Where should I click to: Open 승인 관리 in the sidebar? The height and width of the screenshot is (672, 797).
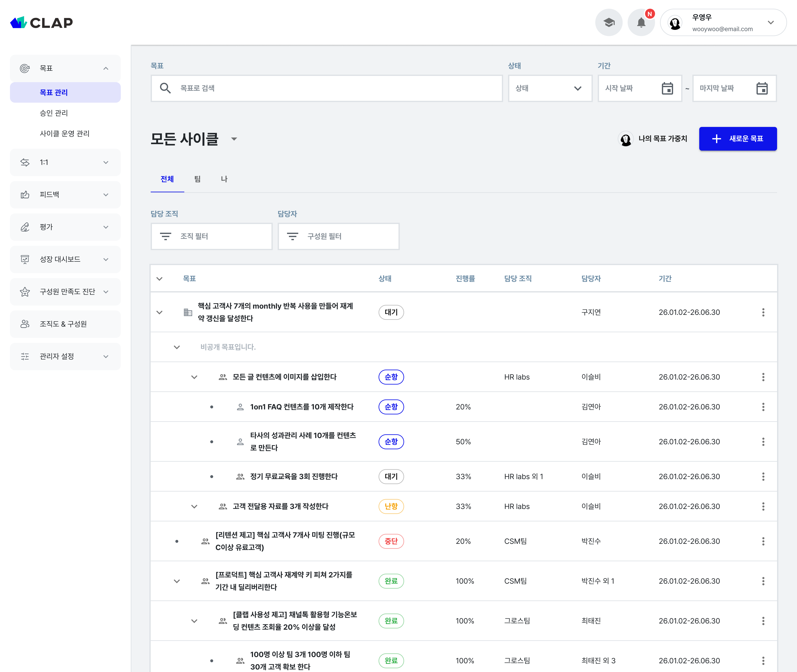pyautogui.click(x=54, y=113)
